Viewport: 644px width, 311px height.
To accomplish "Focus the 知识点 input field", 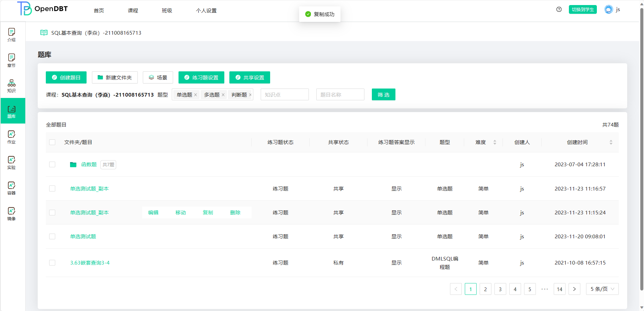I will coord(285,95).
